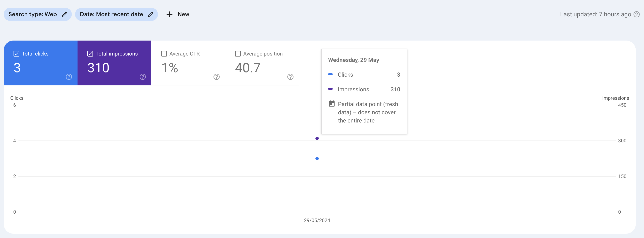
Task: Click the partial data calendar icon in tooltip
Action: click(332, 104)
